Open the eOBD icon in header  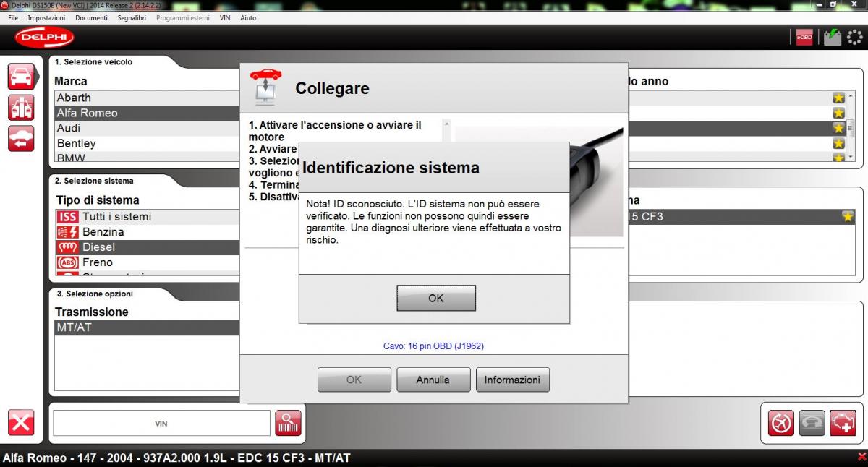804,37
